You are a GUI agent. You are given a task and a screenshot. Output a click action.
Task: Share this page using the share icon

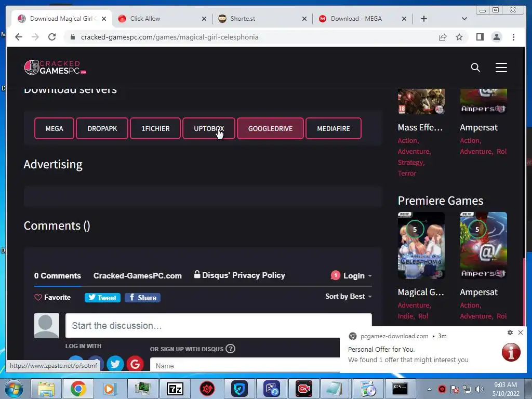pyautogui.click(x=443, y=37)
